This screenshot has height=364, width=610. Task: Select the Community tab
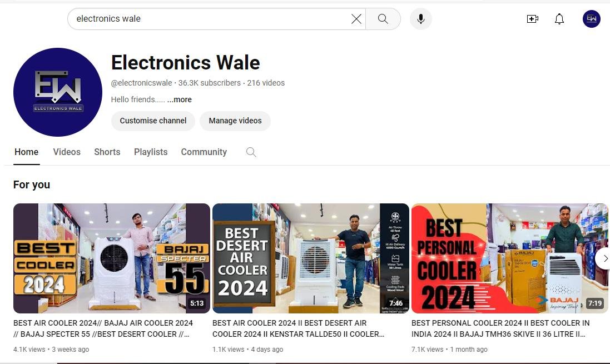point(204,152)
